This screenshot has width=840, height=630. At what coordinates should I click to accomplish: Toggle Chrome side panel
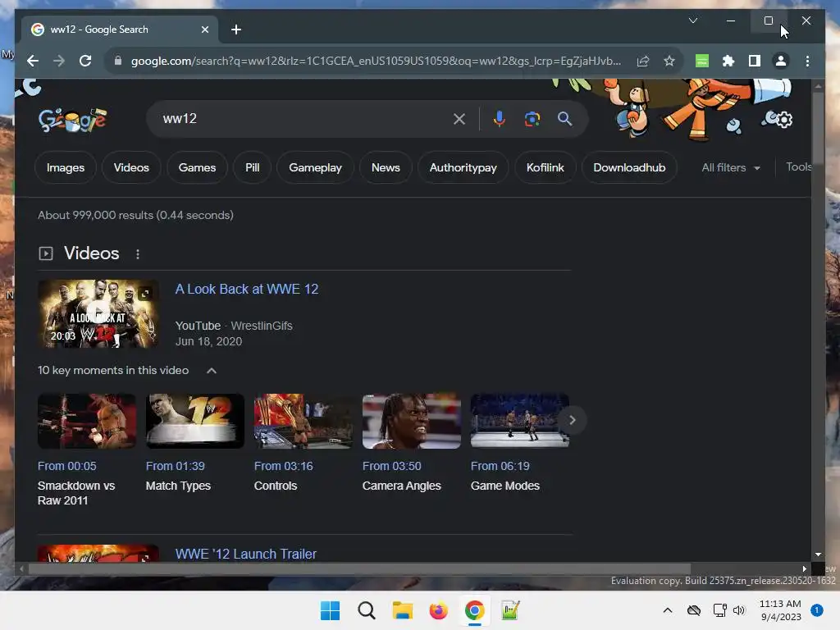pyautogui.click(x=755, y=61)
